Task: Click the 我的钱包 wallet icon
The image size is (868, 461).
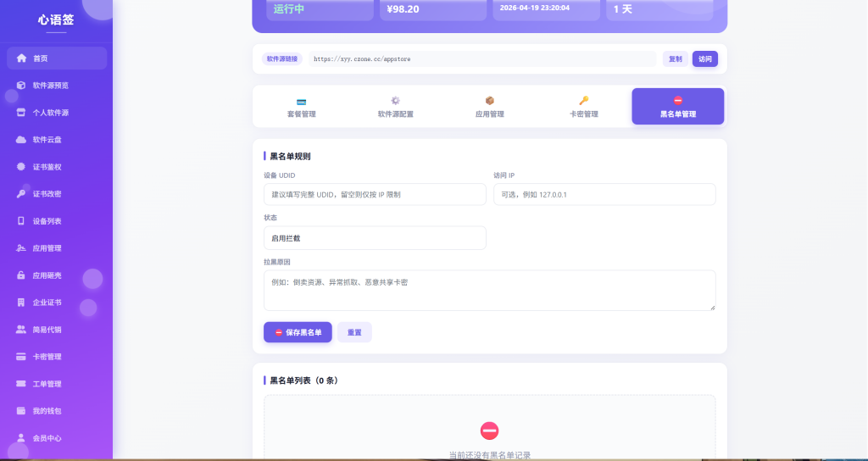Action: (x=21, y=411)
